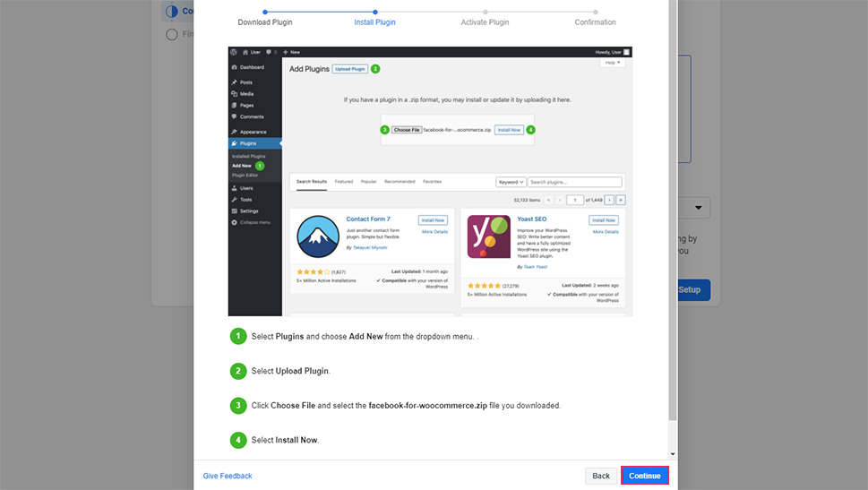Select the Install Plugin step

(x=374, y=22)
